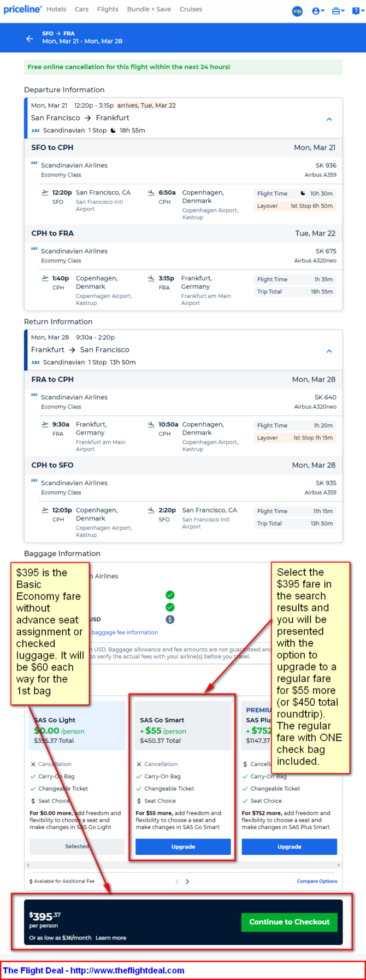
Task: Click the Priceline logo
Action: (22, 9)
